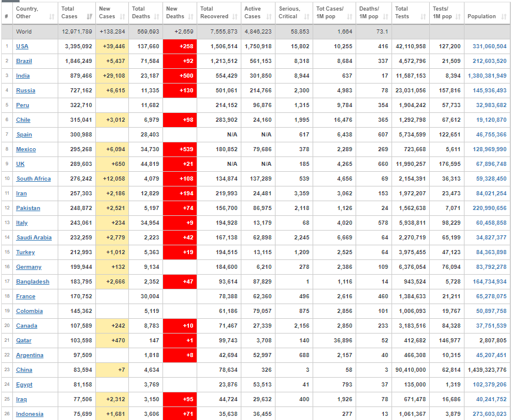Click sort arrows in Serious, Critical header
This screenshot has width=511, height=420.
(307, 16)
